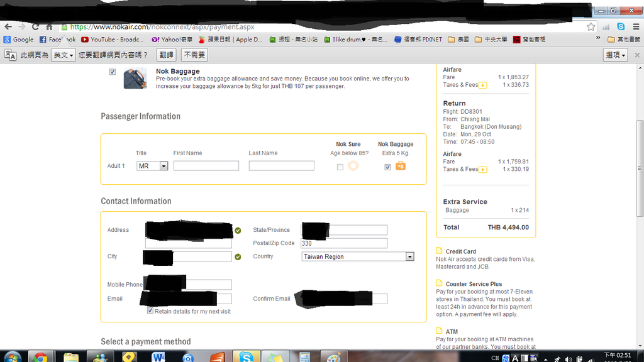Click the second Address line field
Viewport: 644px width, 362px height.
(x=189, y=243)
